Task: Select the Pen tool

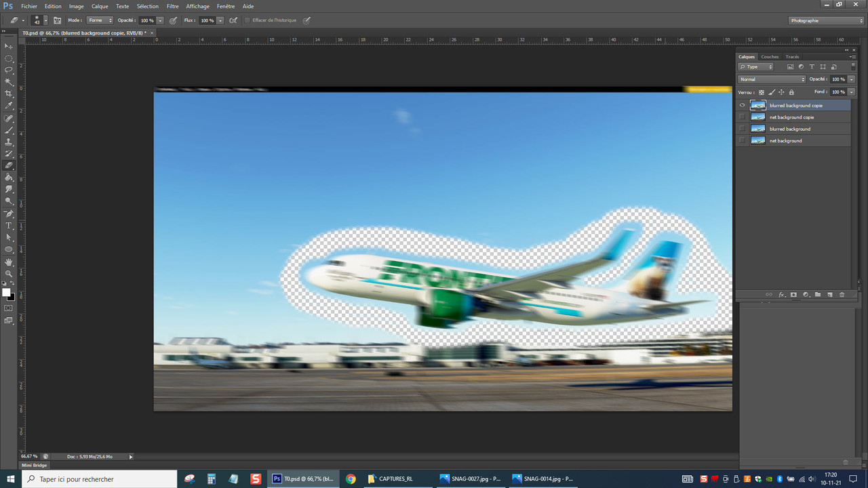Action: click(x=9, y=213)
